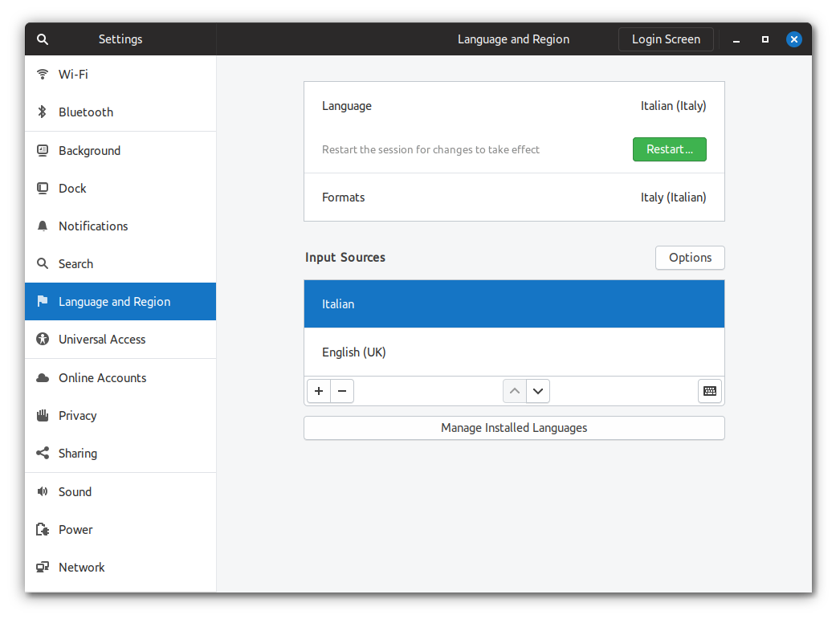Click the Language and Region flag icon
Image resolution: width=840 pixels, height=623 pixels.
tap(43, 301)
